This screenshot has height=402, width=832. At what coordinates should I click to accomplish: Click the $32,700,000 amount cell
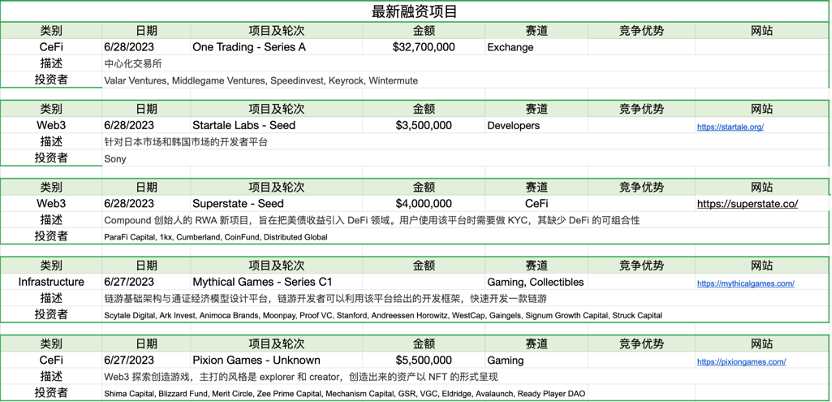(x=423, y=47)
